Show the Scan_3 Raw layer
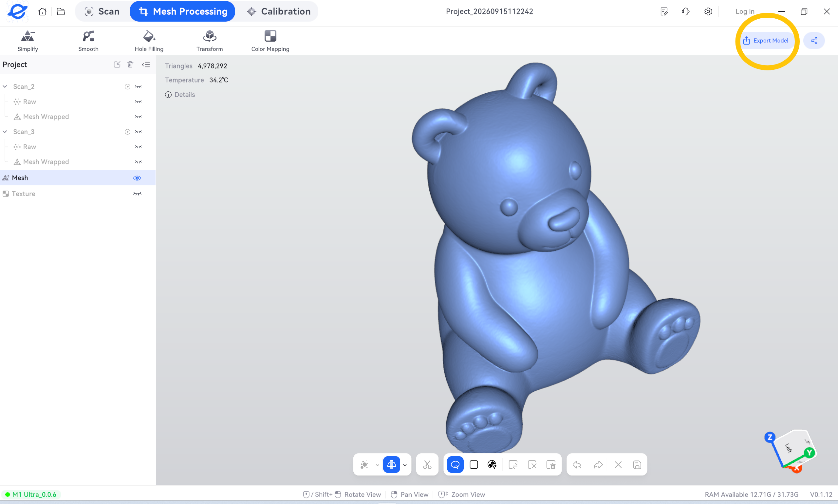Image resolution: width=838 pixels, height=504 pixels. (138, 147)
